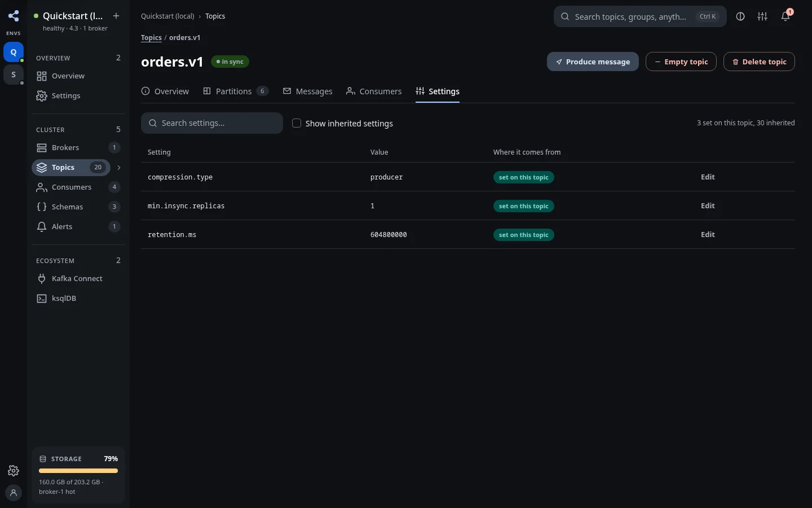Focus the Search settings input field
812x508 pixels.
212,123
